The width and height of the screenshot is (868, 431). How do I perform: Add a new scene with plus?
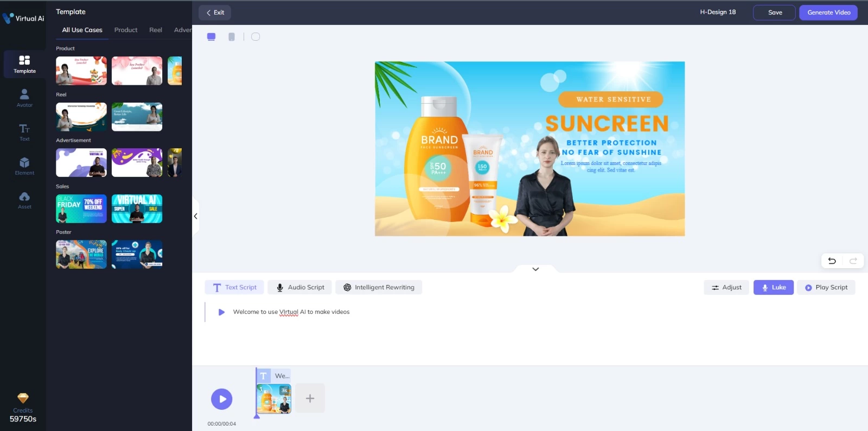(x=310, y=398)
